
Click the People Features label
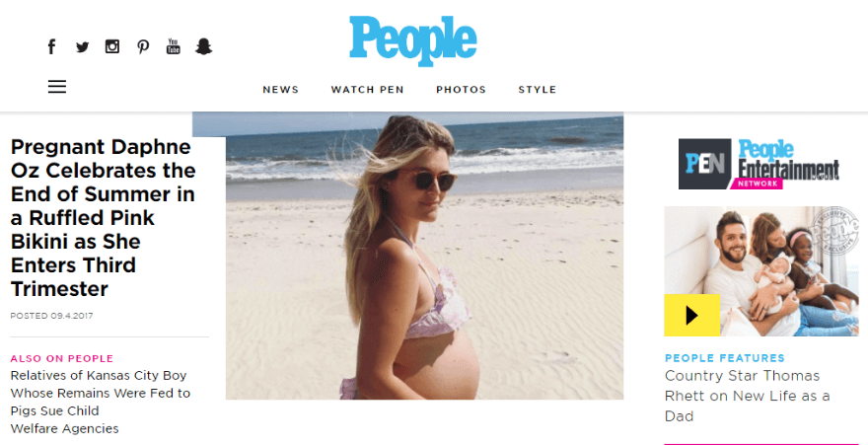pos(725,358)
